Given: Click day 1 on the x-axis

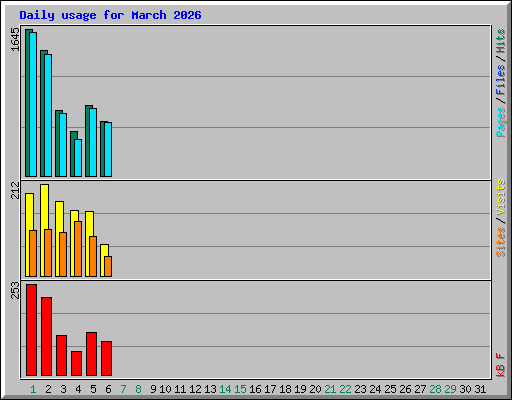Looking at the screenshot, I should [x=33, y=389].
